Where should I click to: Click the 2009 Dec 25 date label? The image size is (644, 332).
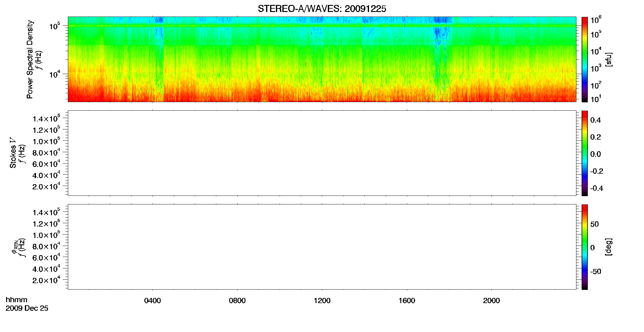(27, 308)
